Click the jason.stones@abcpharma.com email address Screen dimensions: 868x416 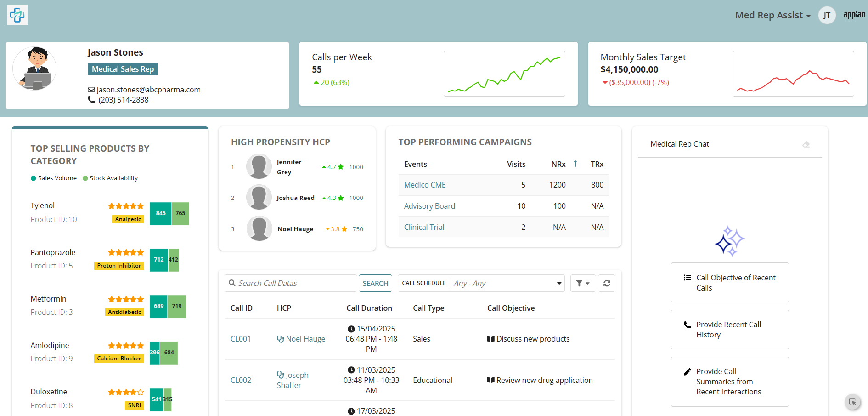(x=149, y=90)
